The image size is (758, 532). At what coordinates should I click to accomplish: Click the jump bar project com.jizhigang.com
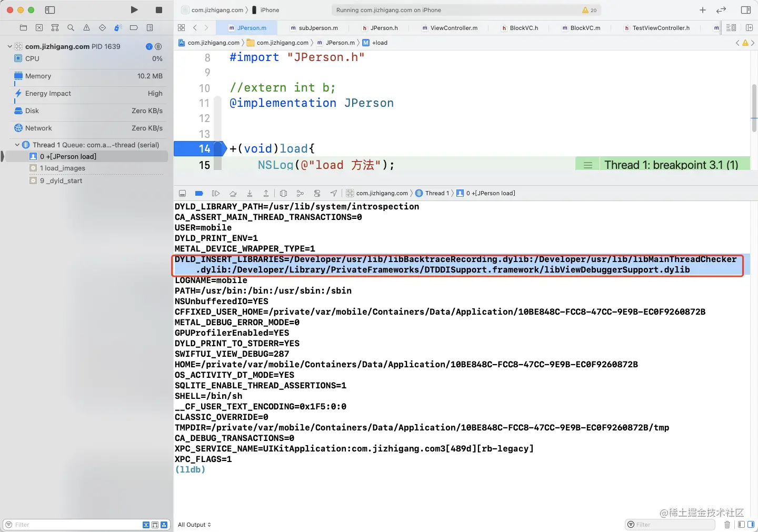[x=209, y=43]
